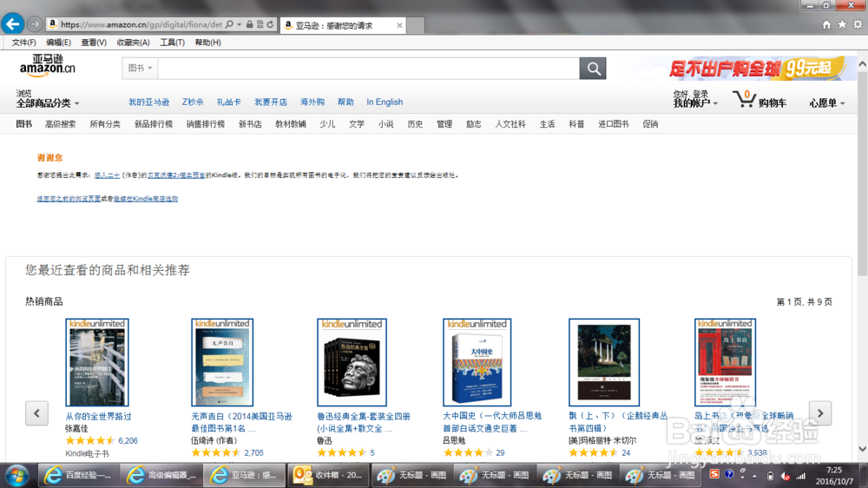Open the 编辑(E) menu
Viewport: 868px width, 488px height.
click(x=58, y=43)
